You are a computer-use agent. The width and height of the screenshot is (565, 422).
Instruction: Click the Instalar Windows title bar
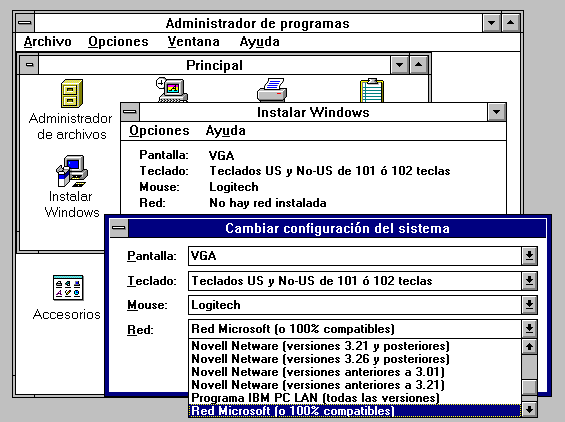tap(313, 112)
